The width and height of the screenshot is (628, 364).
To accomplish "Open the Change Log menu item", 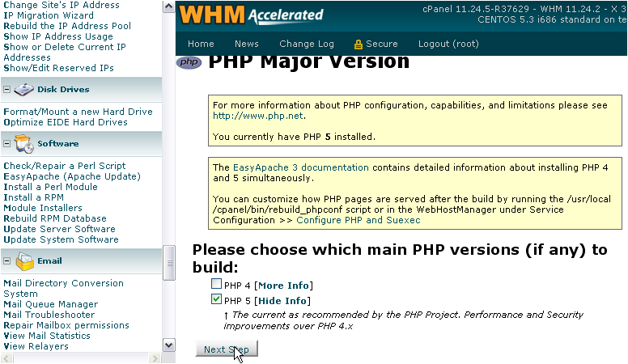I will pyautogui.click(x=307, y=44).
